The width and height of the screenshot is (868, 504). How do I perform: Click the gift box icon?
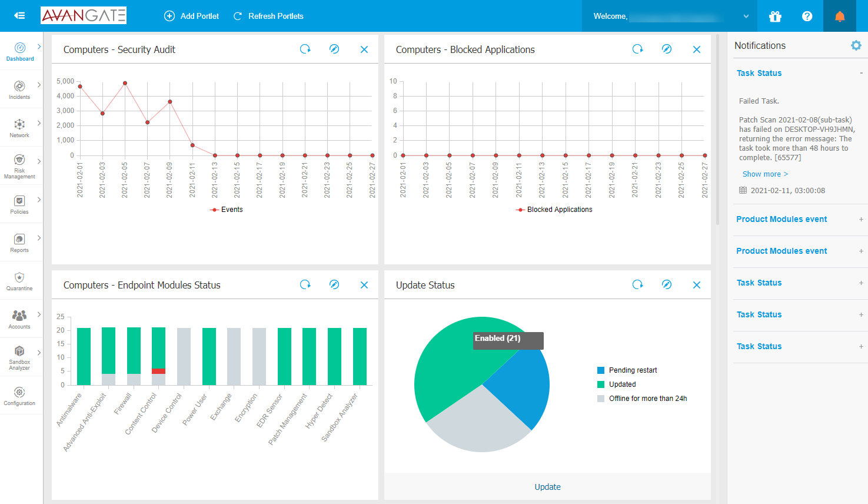775,16
